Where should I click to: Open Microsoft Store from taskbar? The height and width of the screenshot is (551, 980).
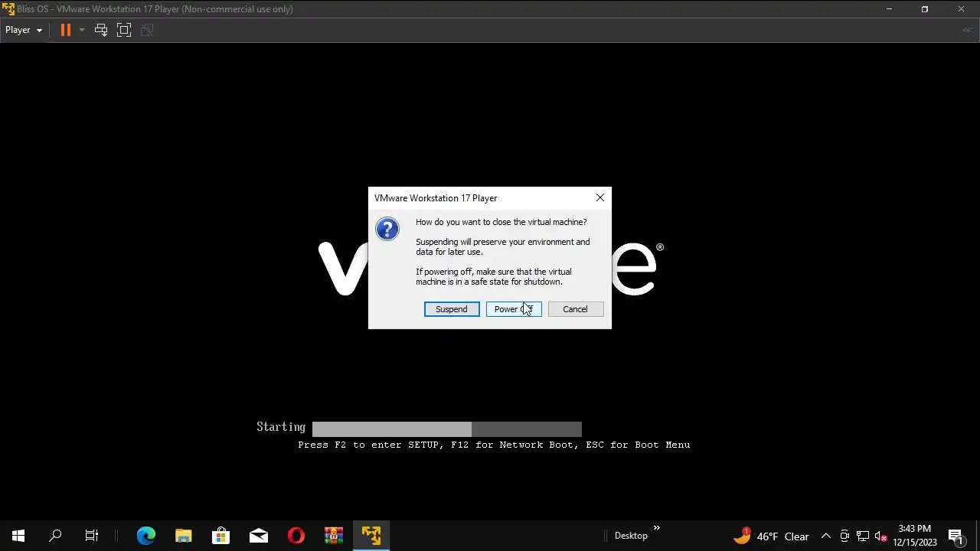[x=221, y=536]
